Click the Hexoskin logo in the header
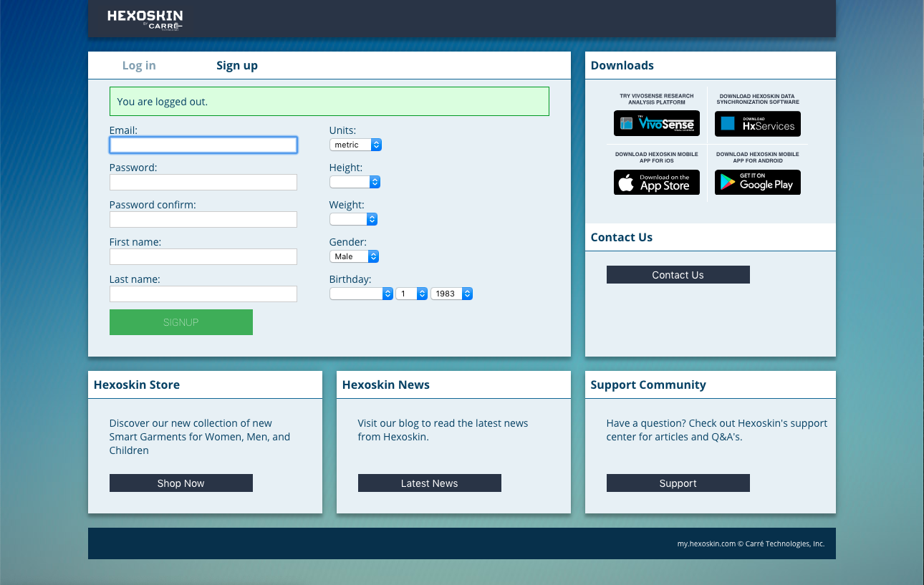 tap(143, 19)
